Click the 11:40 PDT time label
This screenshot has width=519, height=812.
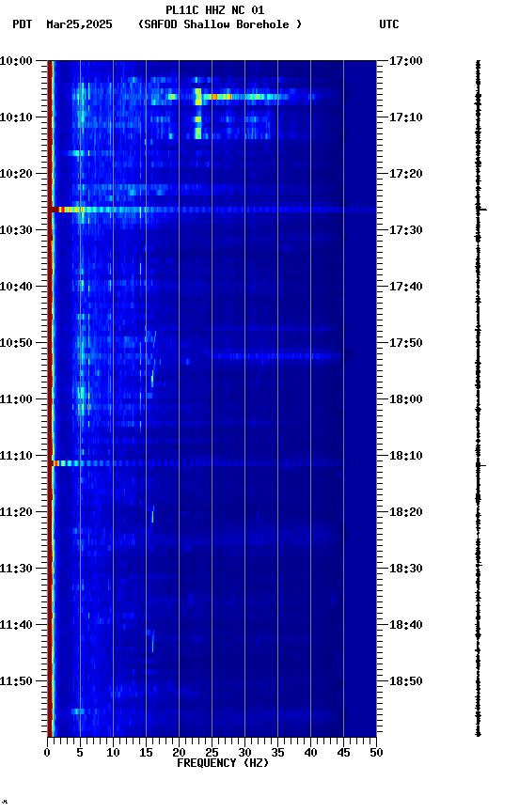pos(16,625)
